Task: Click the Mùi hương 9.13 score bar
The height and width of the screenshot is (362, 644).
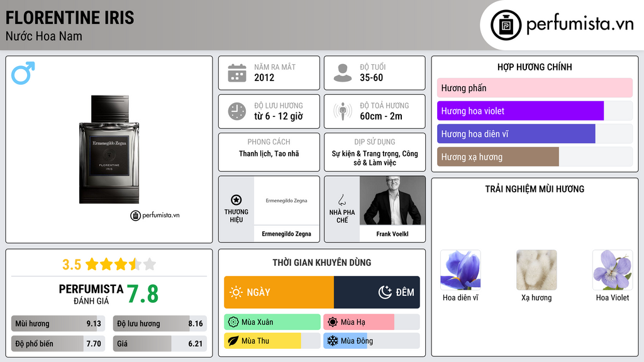Action: 58,324
